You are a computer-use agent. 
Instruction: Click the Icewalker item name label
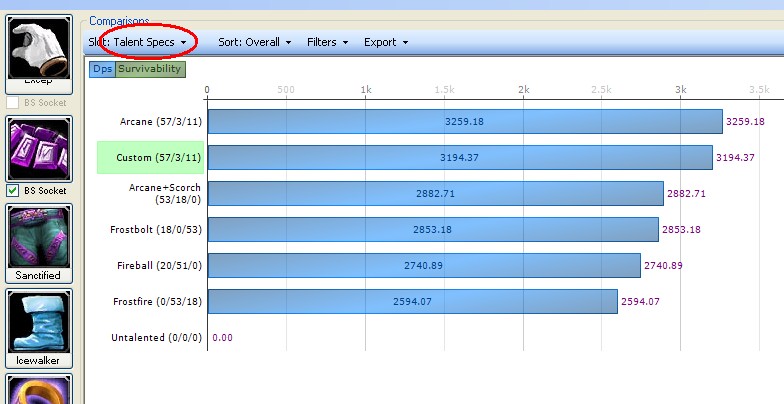coord(38,360)
